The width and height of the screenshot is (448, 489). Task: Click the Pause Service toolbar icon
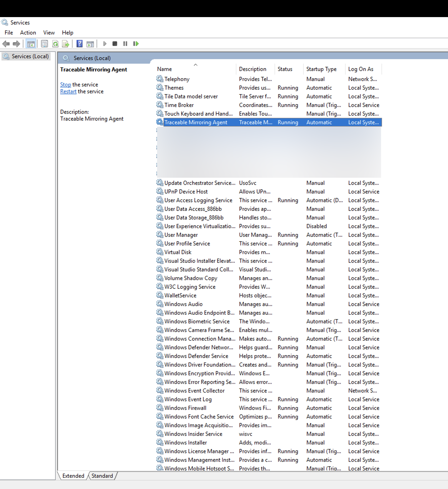point(125,44)
